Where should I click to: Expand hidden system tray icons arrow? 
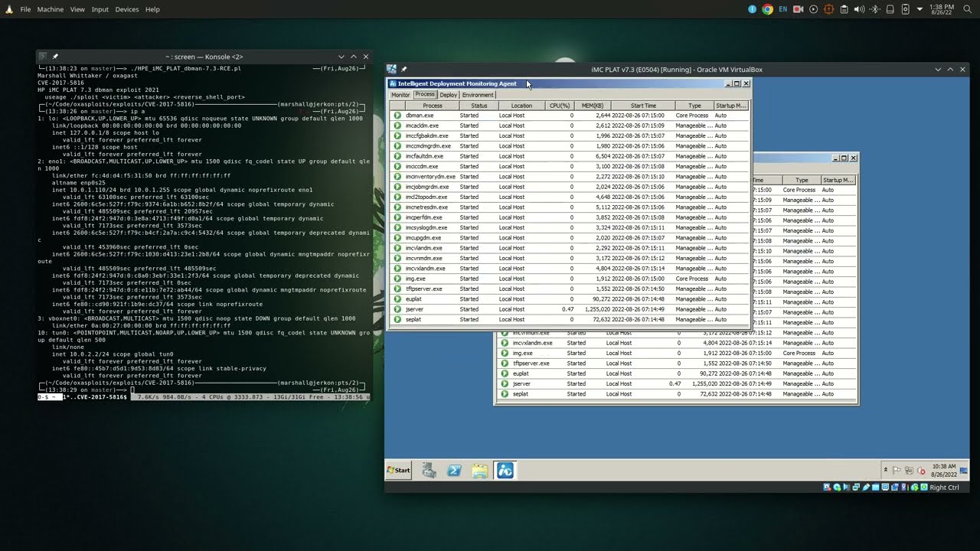920,9
